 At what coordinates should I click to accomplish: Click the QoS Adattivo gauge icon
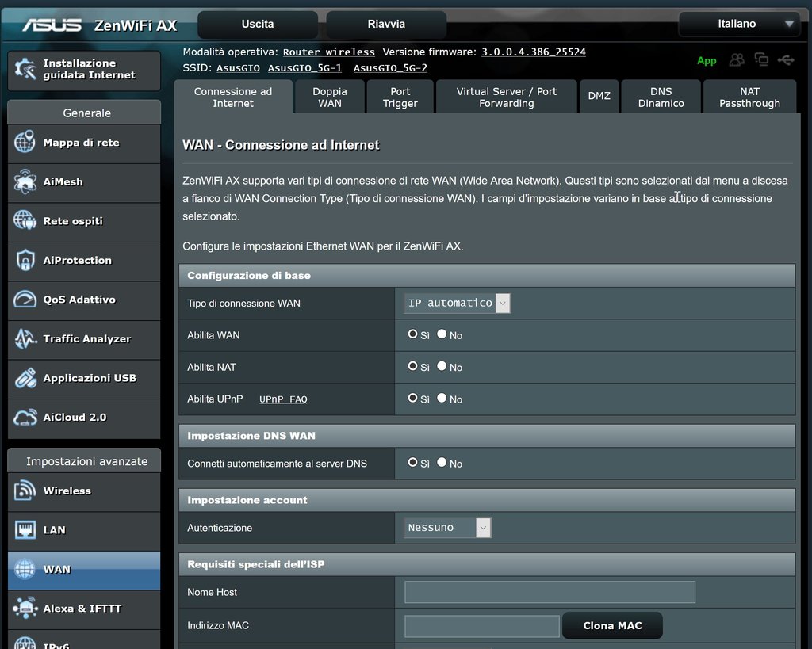pyautogui.click(x=25, y=300)
